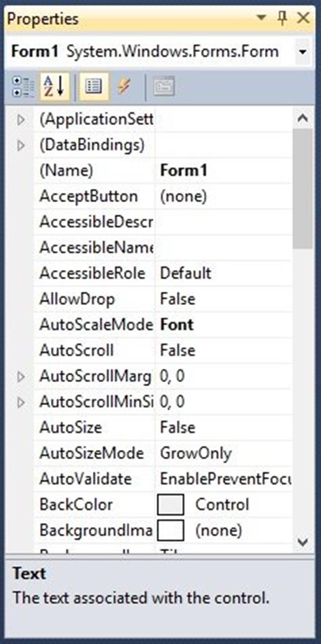Enable AutoSize for Form1
This screenshot has height=644, width=321.
tap(188, 427)
